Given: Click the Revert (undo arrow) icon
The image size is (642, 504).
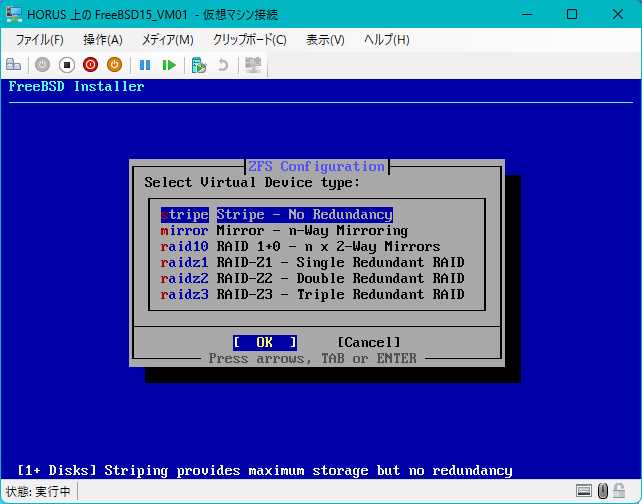Looking at the screenshot, I should click(x=223, y=65).
